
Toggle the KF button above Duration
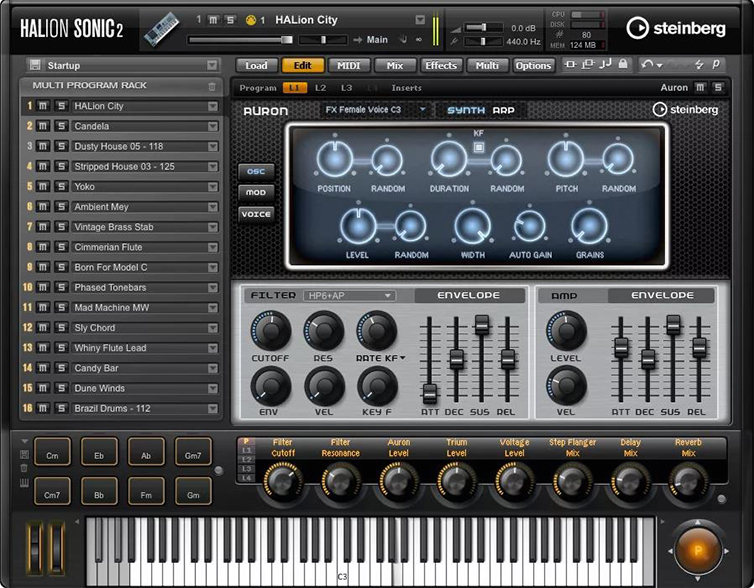478,147
